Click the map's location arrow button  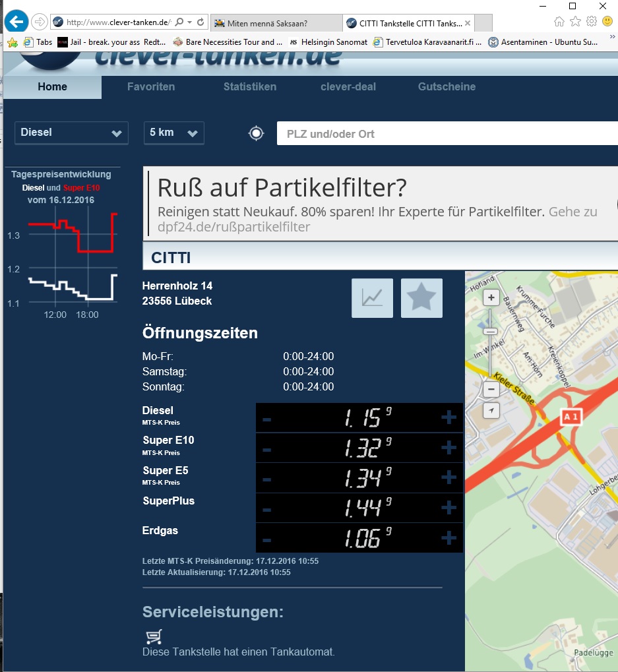pyautogui.click(x=491, y=411)
